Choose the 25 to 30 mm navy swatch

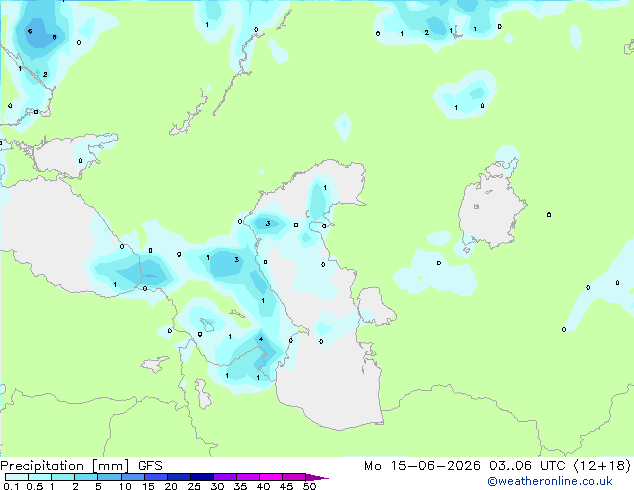pyautogui.click(x=201, y=477)
